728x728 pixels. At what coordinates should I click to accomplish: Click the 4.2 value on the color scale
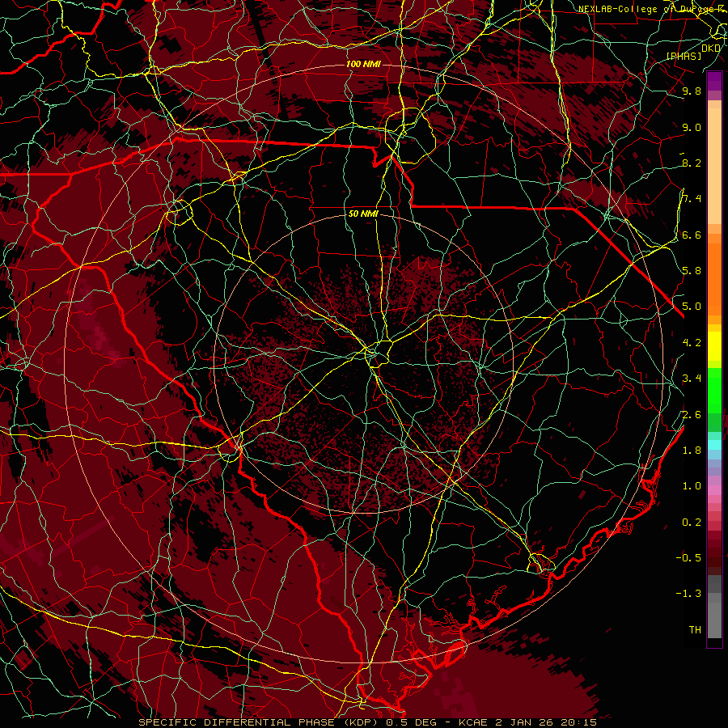point(692,343)
